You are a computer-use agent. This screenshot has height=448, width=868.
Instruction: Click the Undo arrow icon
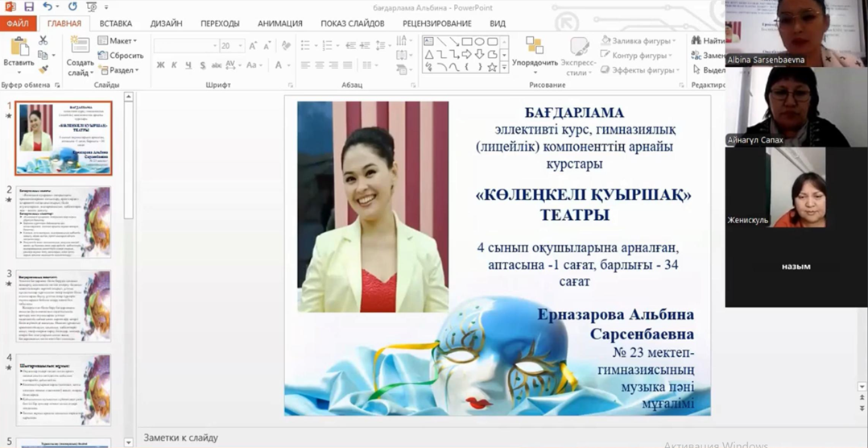pos(48,7)
